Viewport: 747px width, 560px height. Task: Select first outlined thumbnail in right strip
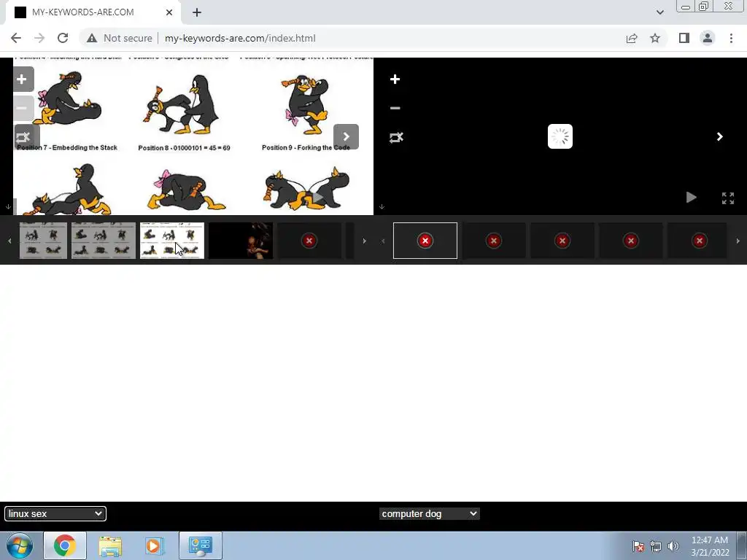click(425, 241)
